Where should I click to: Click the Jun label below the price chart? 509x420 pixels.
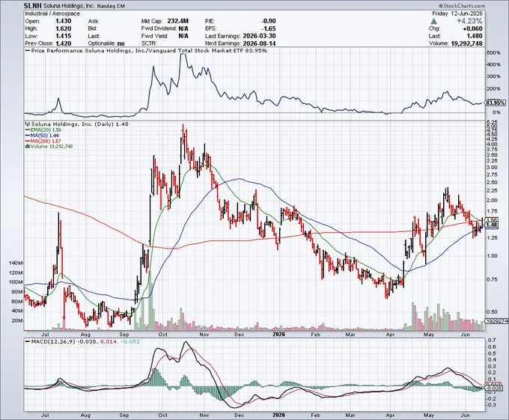(465, 335)
